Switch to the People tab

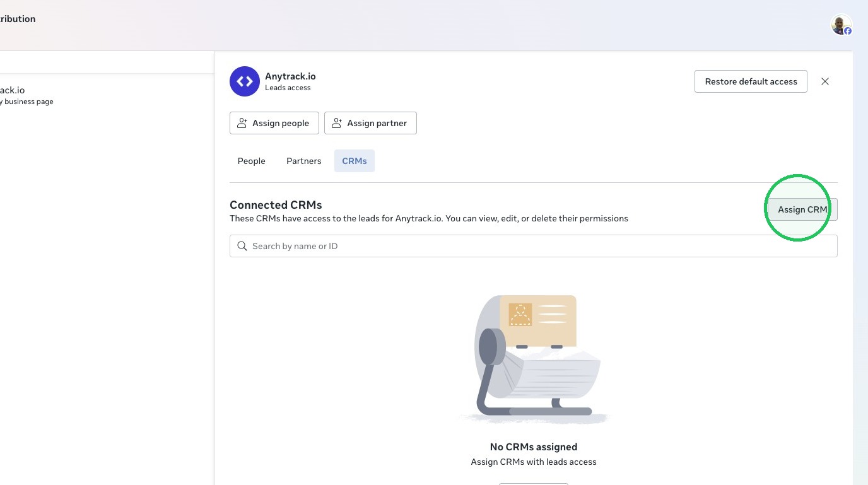click(251, 161)
